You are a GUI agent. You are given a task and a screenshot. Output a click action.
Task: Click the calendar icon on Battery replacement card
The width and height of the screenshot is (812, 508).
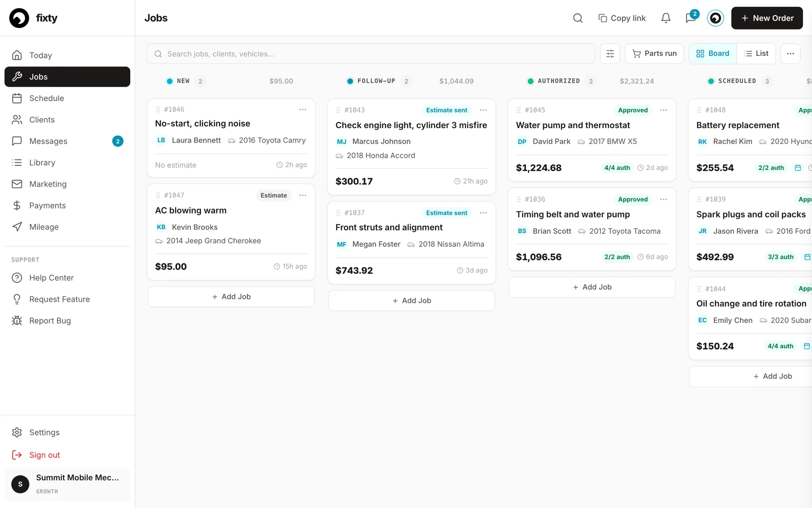(798, 168)
